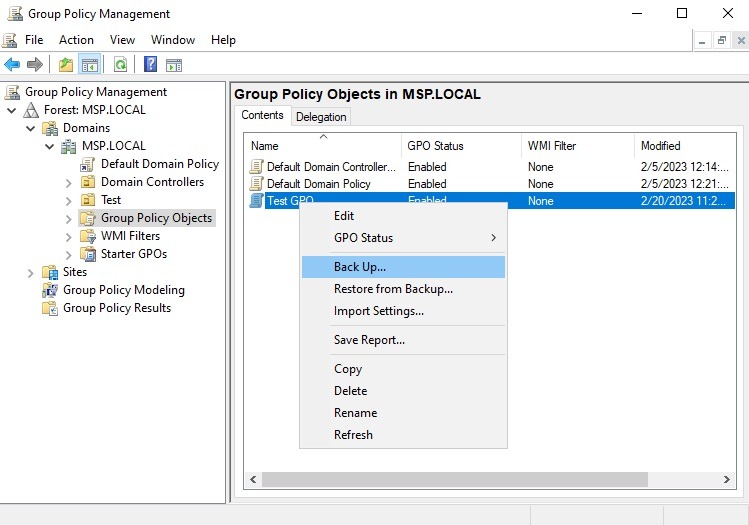Image resolution: width=749 pixels, height=525 pixels.
Task: Click the Back arrow toolbar icon
Action: pos(12,65)
